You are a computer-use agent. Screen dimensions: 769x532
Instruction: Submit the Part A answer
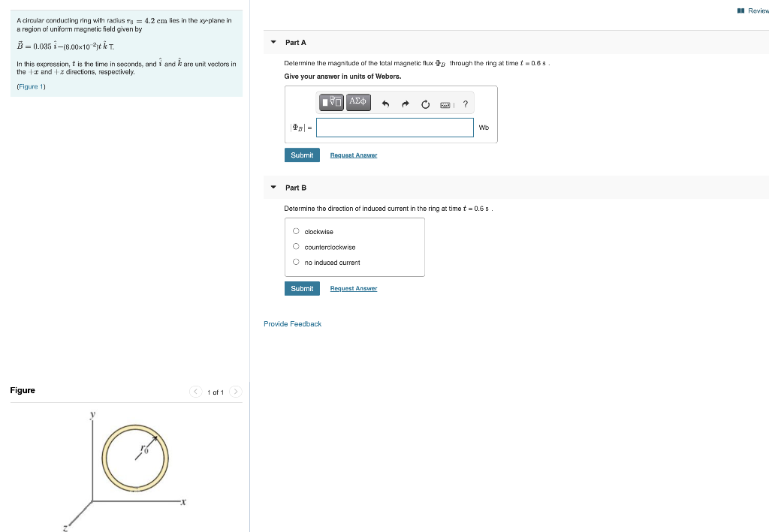pos(302,155)
